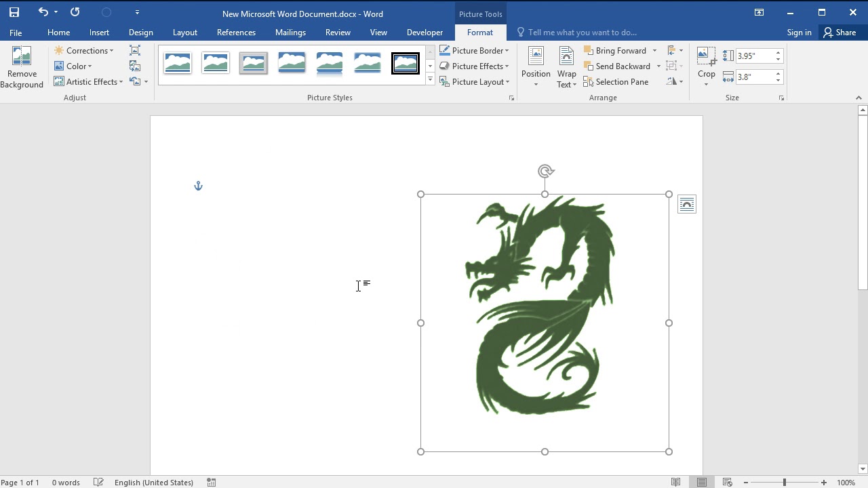Open the Size dialog launcher
Viewport: 868px width, 488px height.
[x=781, y=98]
